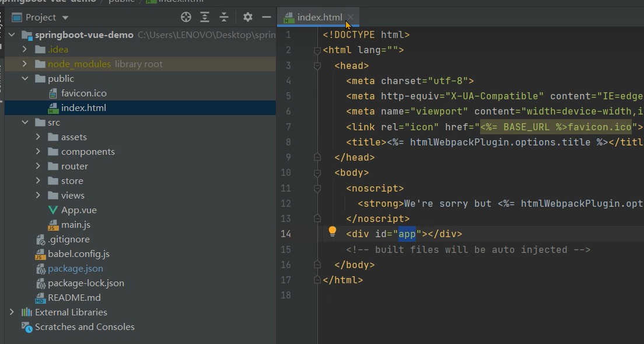This screenshot has height=344, width=644.
Task: Close the index.html editor tab
Action: coord(350,18)
